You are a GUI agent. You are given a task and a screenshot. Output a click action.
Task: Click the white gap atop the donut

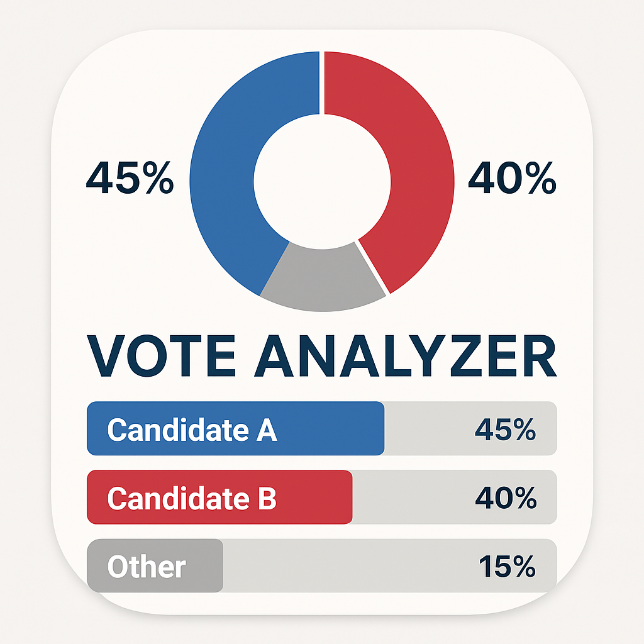[x=321, y=83]
